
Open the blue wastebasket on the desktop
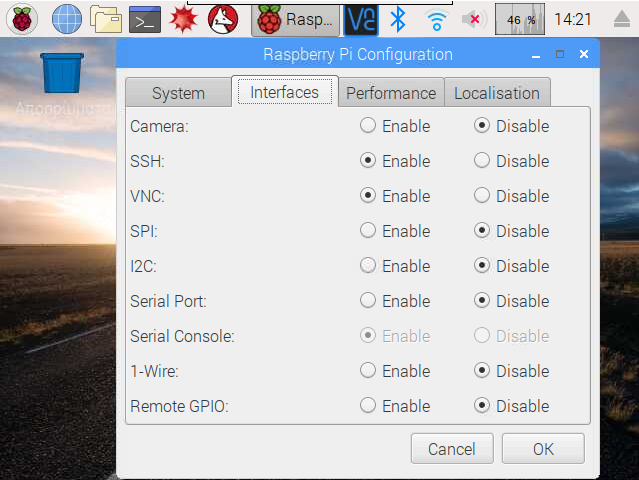(x=62, y=73)
